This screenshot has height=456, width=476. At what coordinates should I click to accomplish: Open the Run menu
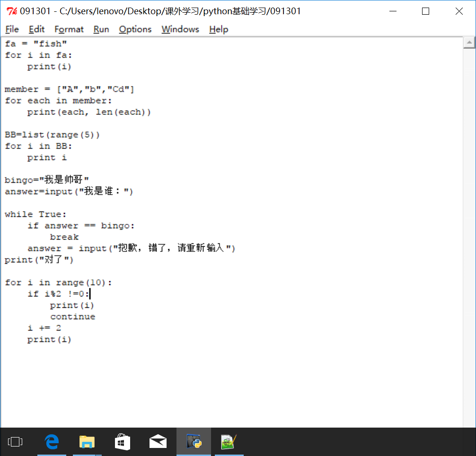(101, 29)
